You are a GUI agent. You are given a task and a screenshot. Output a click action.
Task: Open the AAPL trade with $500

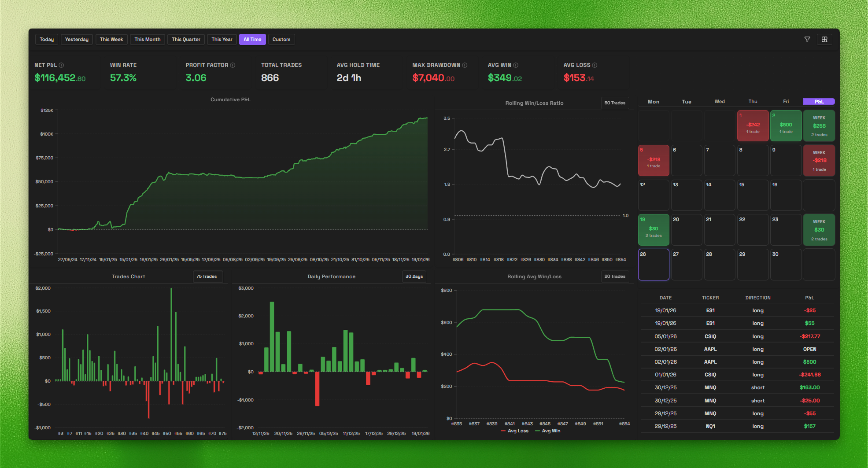738,362
